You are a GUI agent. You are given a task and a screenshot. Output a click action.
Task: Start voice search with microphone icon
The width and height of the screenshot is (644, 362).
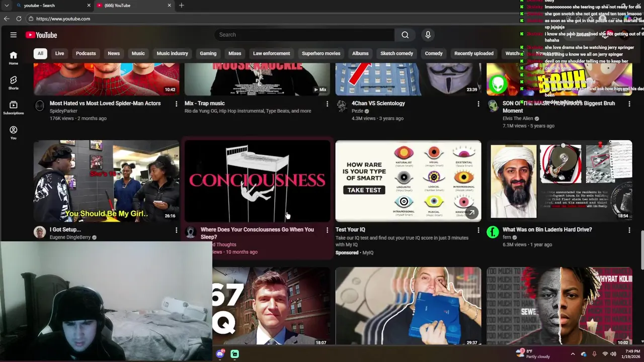point(428,35)
